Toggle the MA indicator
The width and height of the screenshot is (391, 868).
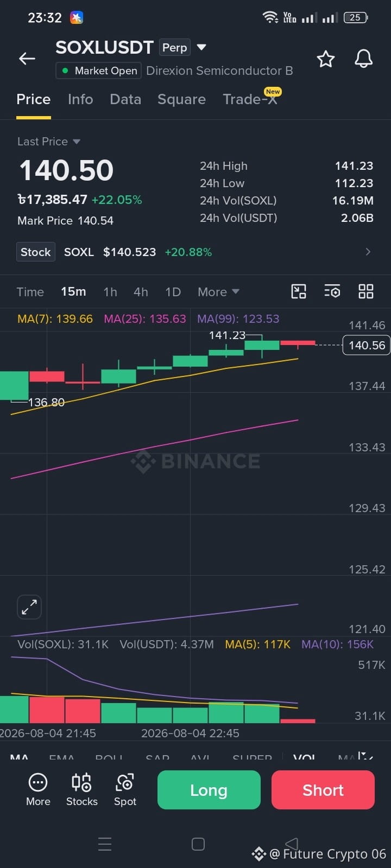pyautogui.click(x=19, y=757)
